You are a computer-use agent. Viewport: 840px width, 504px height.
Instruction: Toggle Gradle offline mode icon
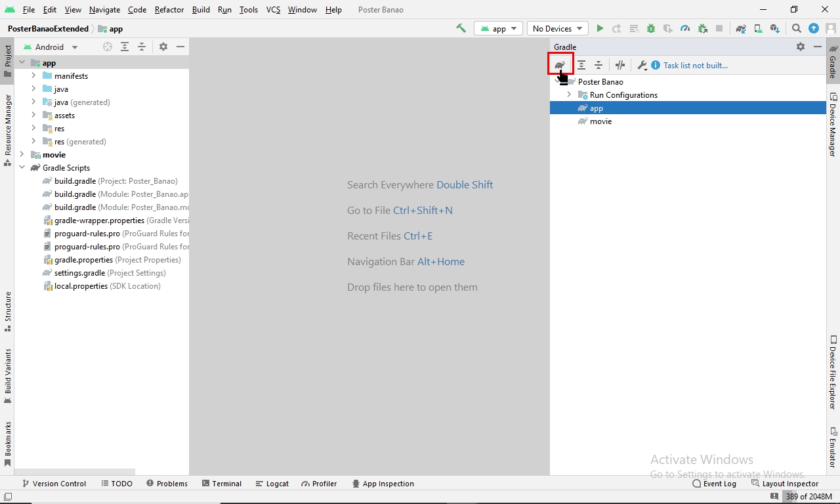tap(620, 65)
